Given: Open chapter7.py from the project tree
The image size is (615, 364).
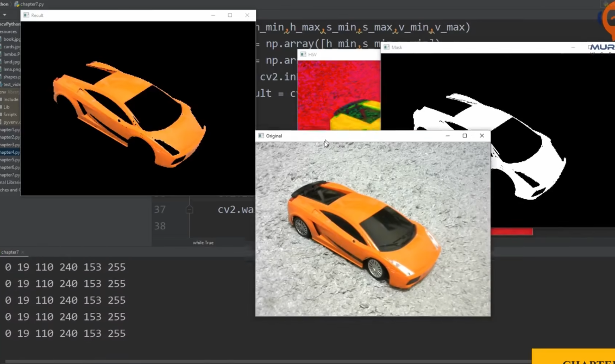Looking at the screenshot, I should tap(10, 175).
